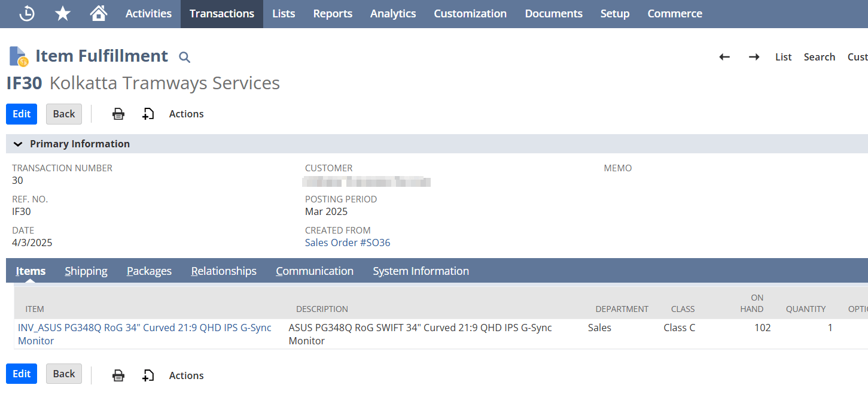
Task: Open the Setup menu
Action: (x=615, y=13)
